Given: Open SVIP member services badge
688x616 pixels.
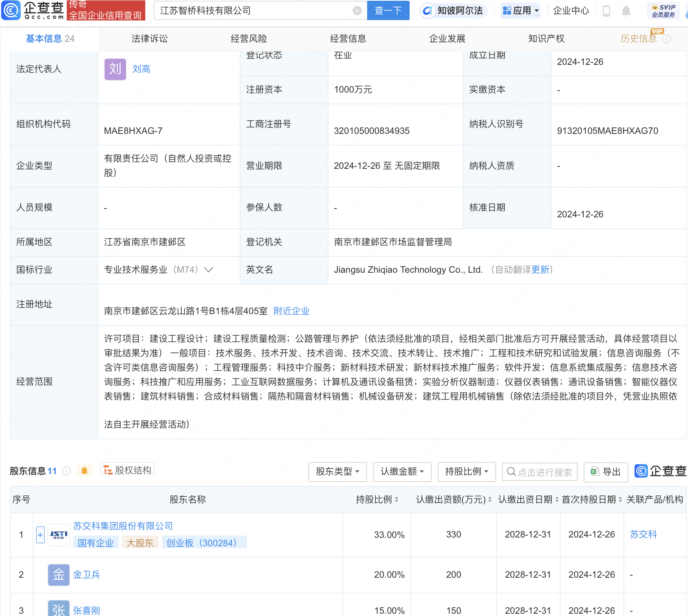Looking at the screenshot, I should 663,11.
